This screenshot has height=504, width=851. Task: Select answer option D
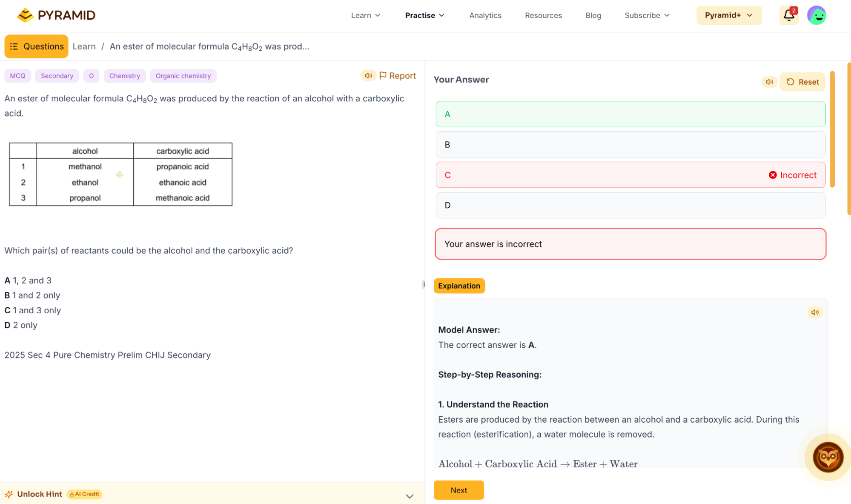[630, 205]
